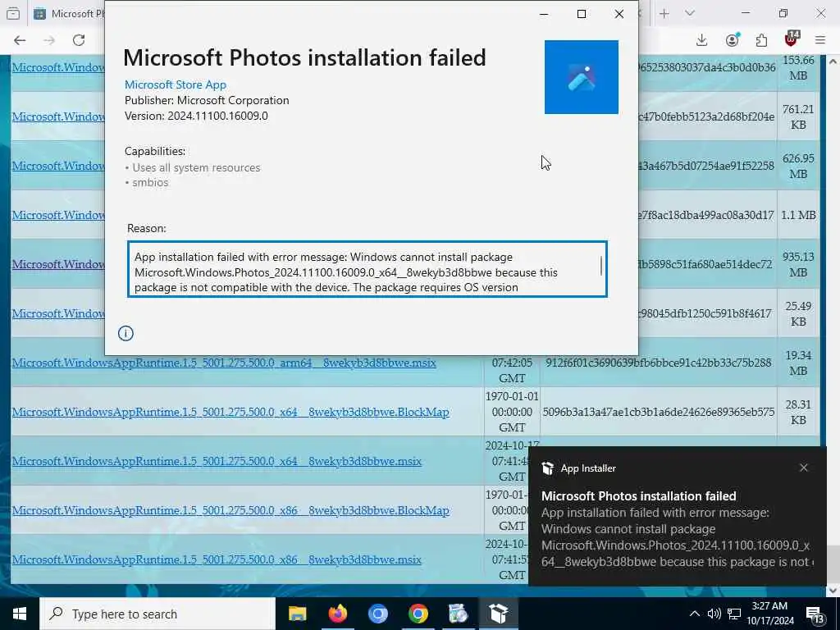The width and height of the screenshot is (840, 630).
Task: Click the 25.49 KB size cell
Action: point(798,313)
